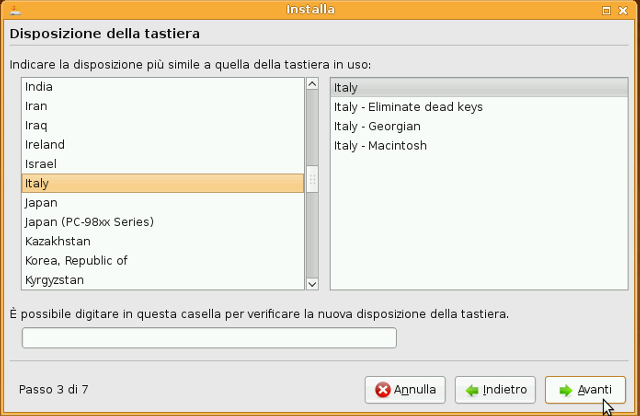Select India in the country list
Image resolution: width=640 pixels, height=416 pixels.
(162, 87)
